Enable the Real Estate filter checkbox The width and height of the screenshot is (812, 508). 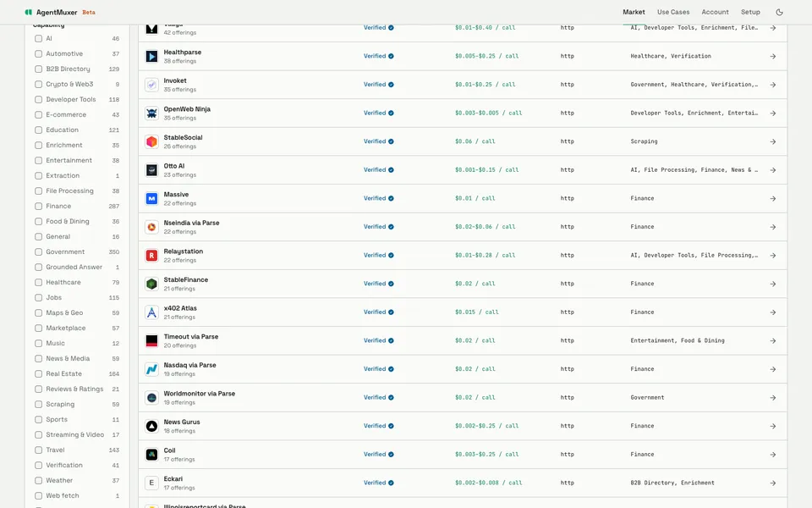click(38, 373)
